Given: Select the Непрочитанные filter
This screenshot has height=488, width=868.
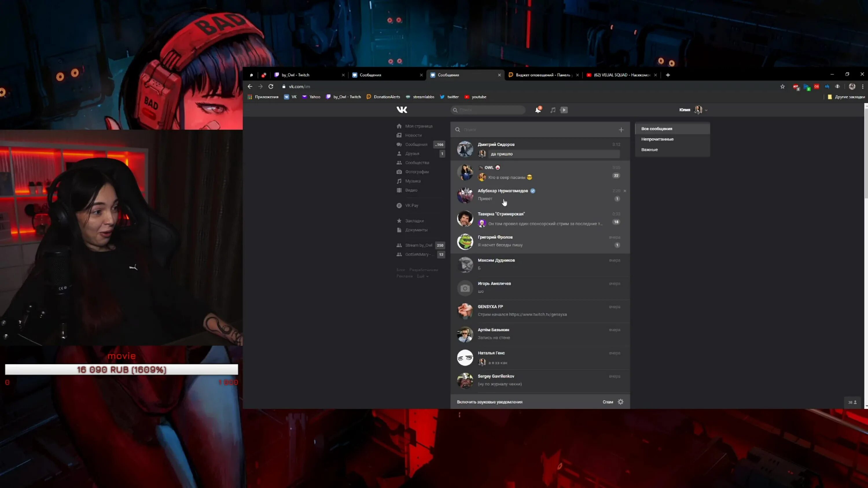Looking at the screenshot, I should [x=672, y=139].
